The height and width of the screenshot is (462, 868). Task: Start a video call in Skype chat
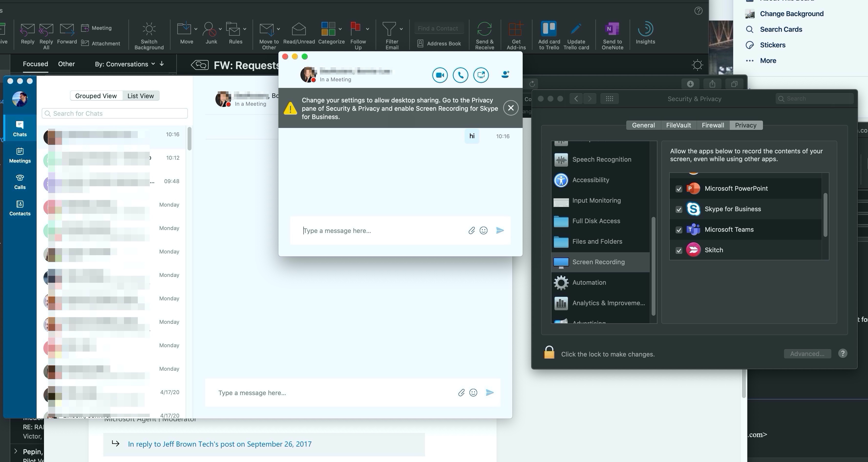440,75
